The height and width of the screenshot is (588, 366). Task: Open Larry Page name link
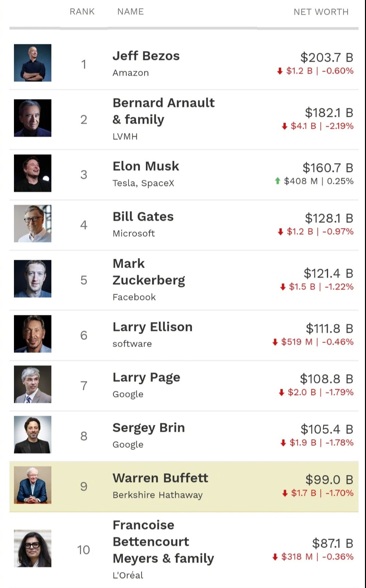[x=146, y=378]
